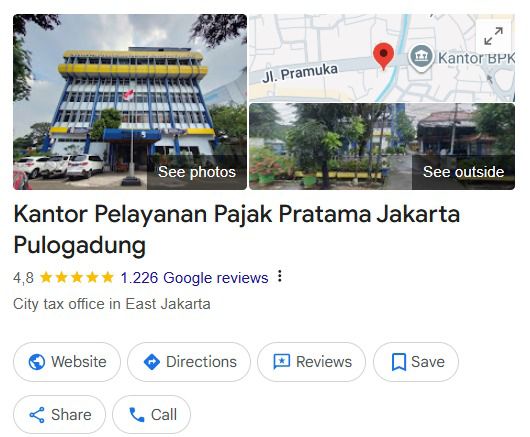Click the phone Call icon
The width and height of the screenshot is (530, 437).
click(137, 415)
